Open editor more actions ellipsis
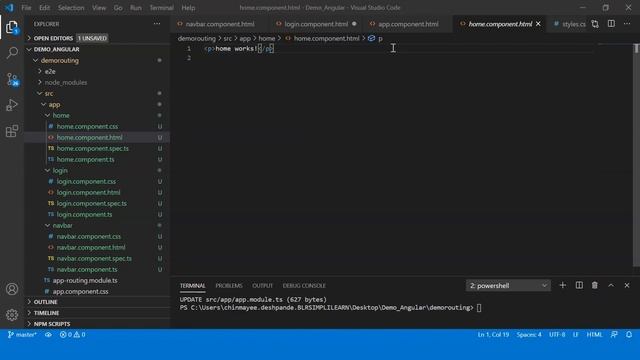The image size is (640, 360). click(x=627, y=24)
